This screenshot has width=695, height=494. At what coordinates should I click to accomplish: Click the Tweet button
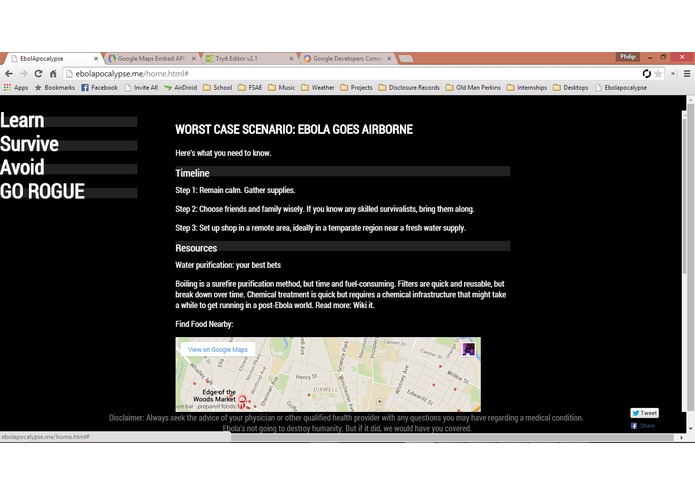click(x=644, y=413)
